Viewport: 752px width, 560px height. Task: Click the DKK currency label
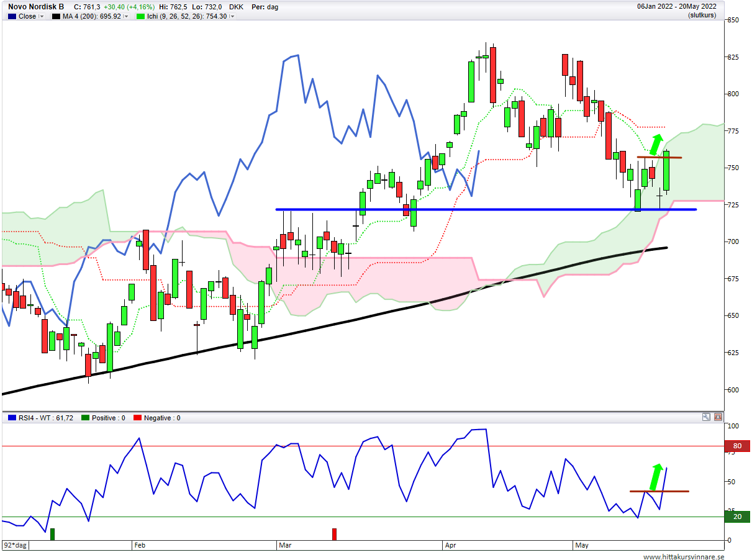(237, 7)
